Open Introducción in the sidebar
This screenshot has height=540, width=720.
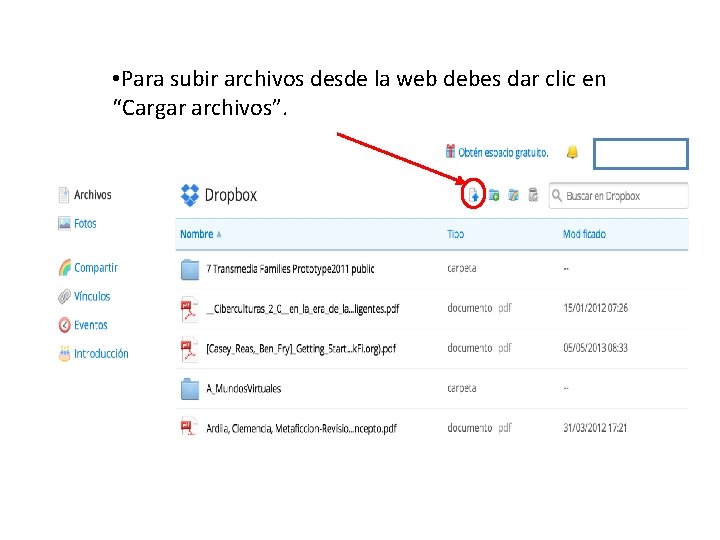click(101, 354)
